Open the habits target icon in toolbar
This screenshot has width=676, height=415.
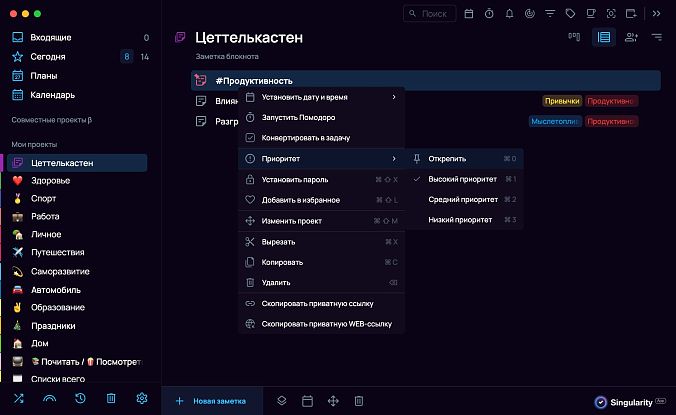529,14
